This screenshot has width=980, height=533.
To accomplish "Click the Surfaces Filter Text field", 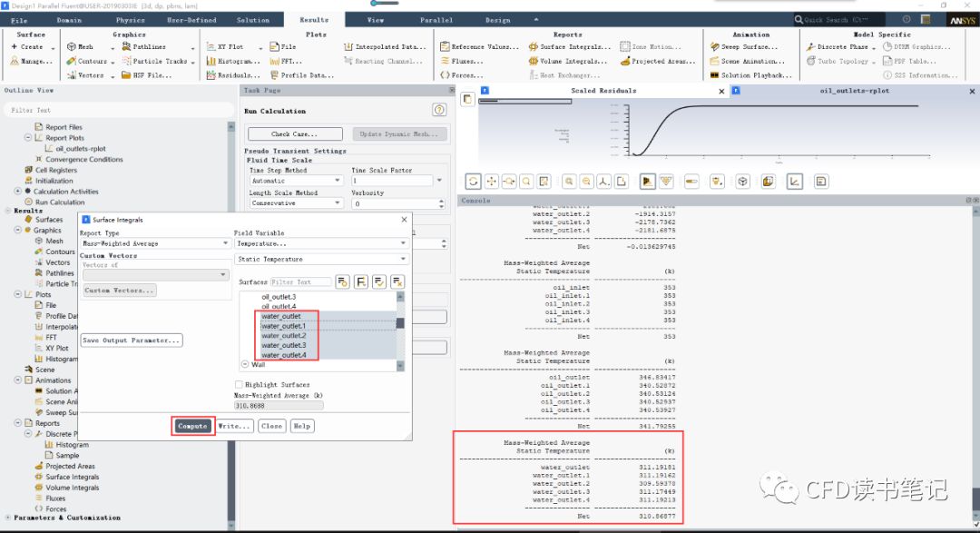I will (x=301, y=282).
